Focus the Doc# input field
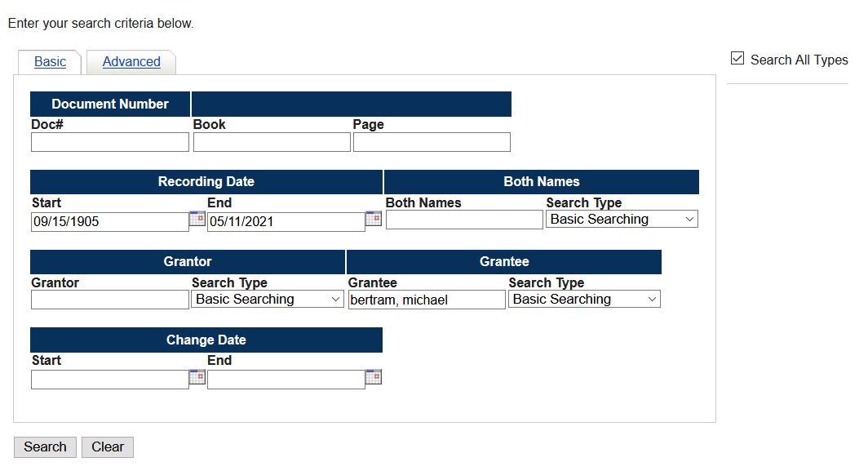868x471 pixels. point(110,142)
